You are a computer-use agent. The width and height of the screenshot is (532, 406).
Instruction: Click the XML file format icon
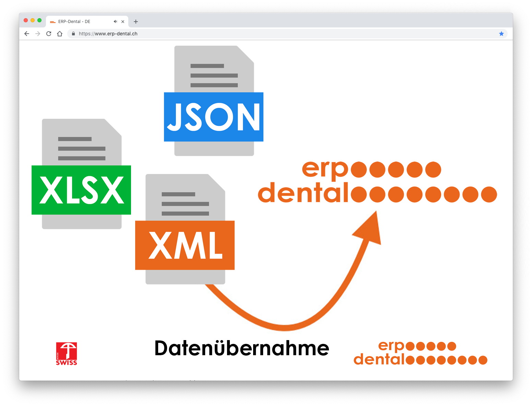click(x=185, y=245)
